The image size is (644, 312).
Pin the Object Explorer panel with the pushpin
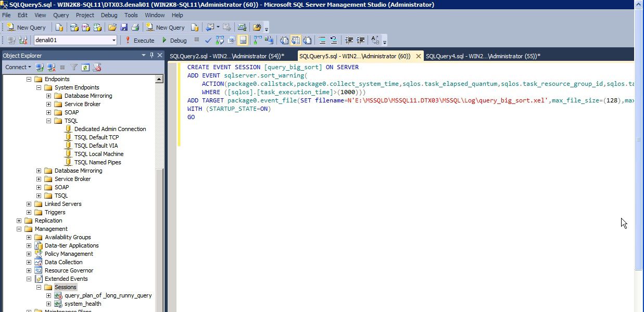[152, 55]
